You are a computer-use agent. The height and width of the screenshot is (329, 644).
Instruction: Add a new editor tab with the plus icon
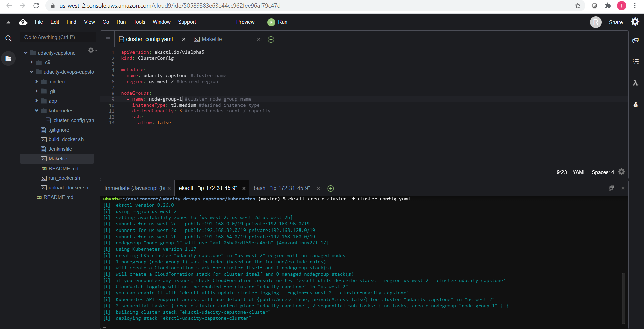pos(271,39)
